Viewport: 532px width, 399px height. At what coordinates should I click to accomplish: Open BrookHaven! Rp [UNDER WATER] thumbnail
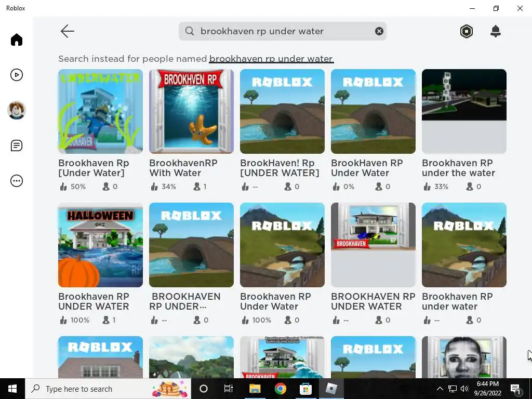click(x=282, y=111)
